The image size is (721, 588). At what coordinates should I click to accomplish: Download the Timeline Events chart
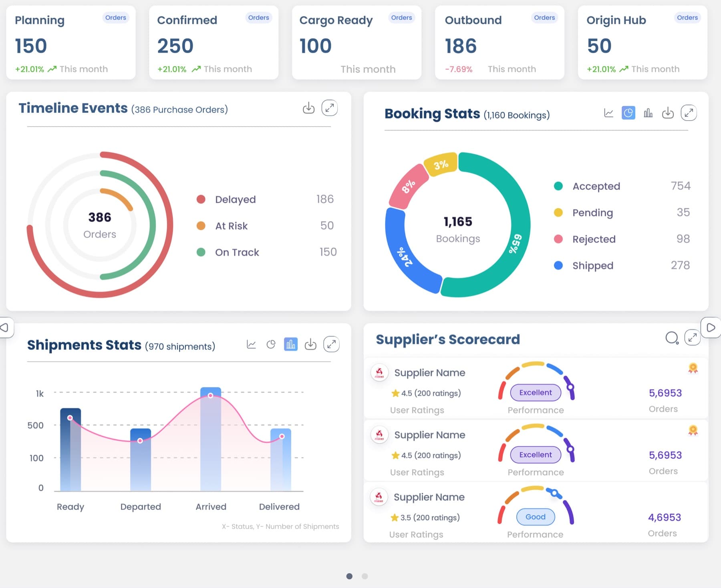308,108
